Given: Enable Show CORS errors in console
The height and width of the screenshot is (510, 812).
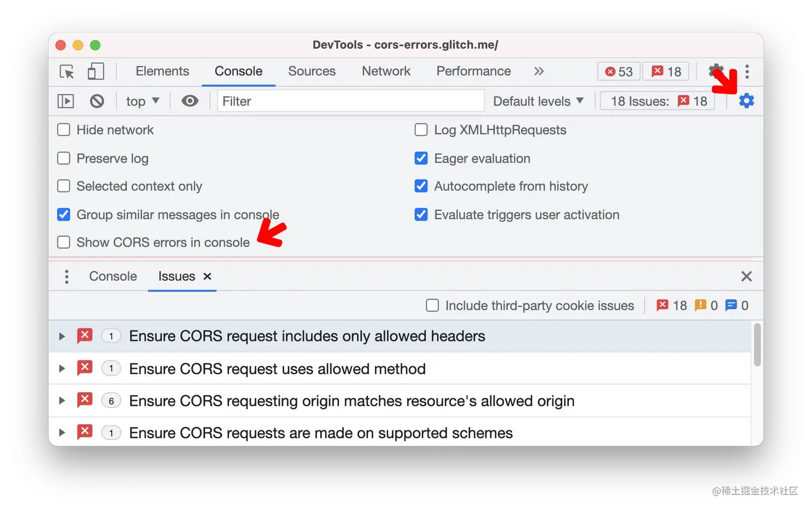Looking at the screenshot, I should pyautogui.click(x=64, y=243).
